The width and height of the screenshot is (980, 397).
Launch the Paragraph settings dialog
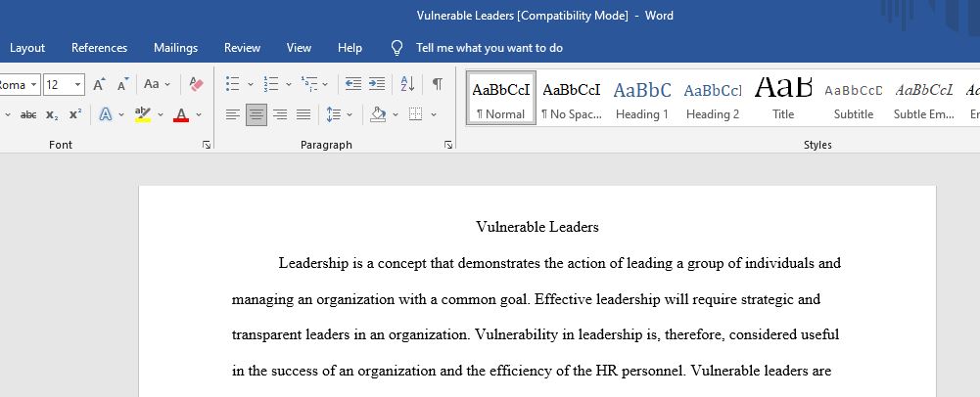point(448,145)
